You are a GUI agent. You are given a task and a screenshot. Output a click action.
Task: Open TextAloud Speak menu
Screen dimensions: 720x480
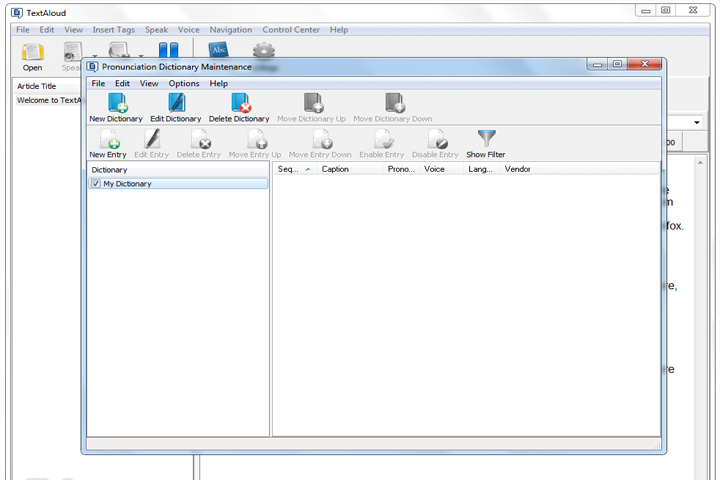coord(156,30)
